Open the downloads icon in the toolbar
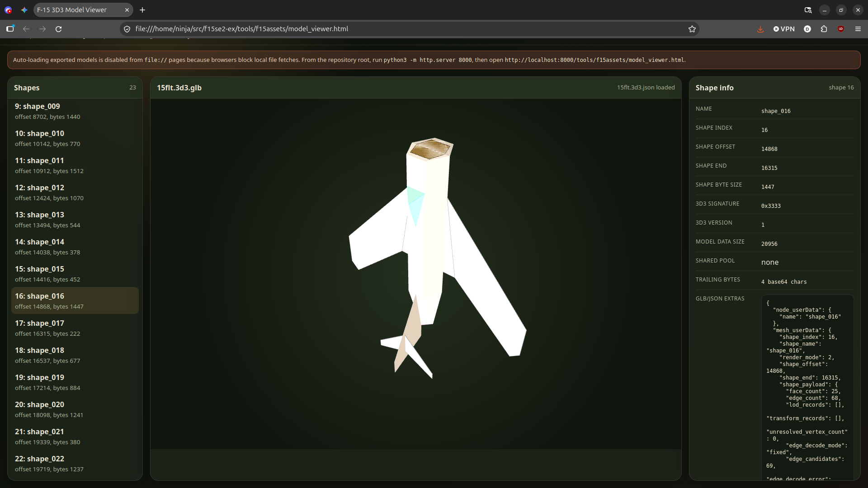Image resolution: width=868 pixels, height=488 pixels. (x=760, y=29)
